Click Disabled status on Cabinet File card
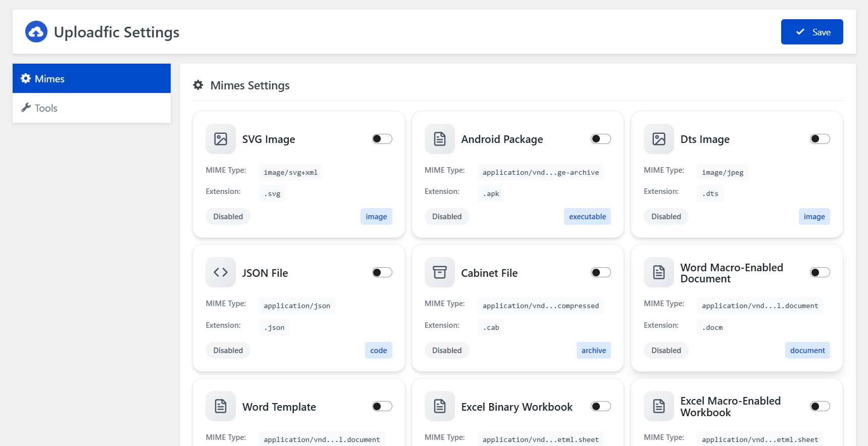The image size is (868, 446). 447,351
